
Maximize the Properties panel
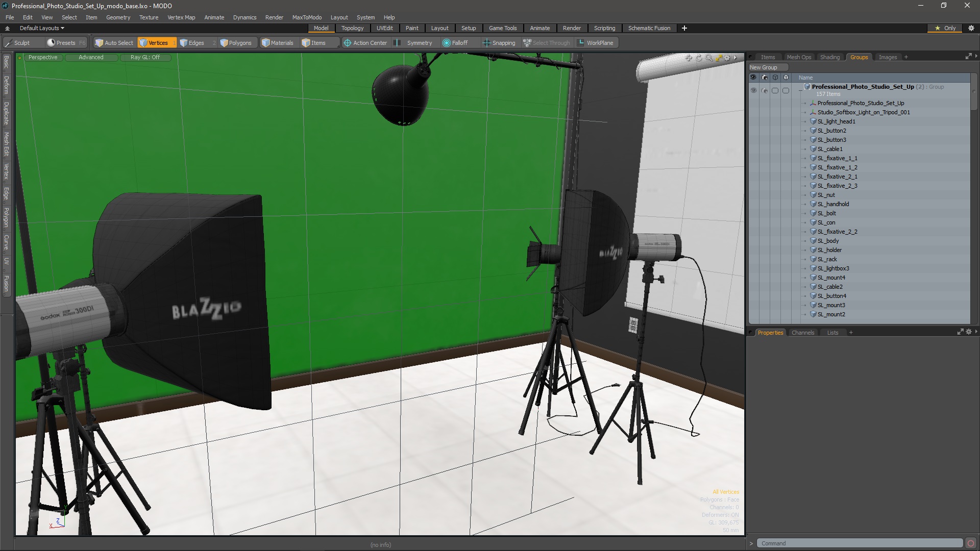(960, 332)
